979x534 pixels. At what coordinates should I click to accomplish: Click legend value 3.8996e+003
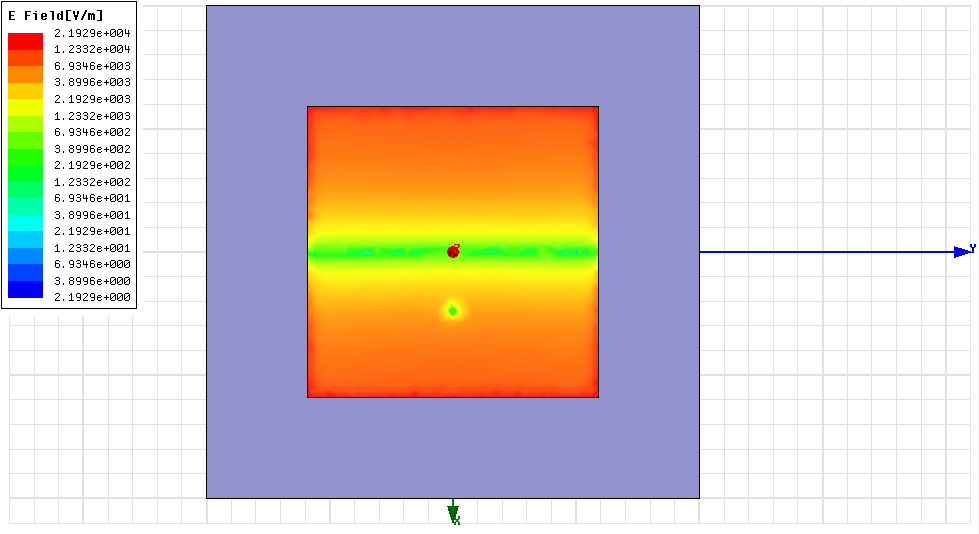(92, 82)
